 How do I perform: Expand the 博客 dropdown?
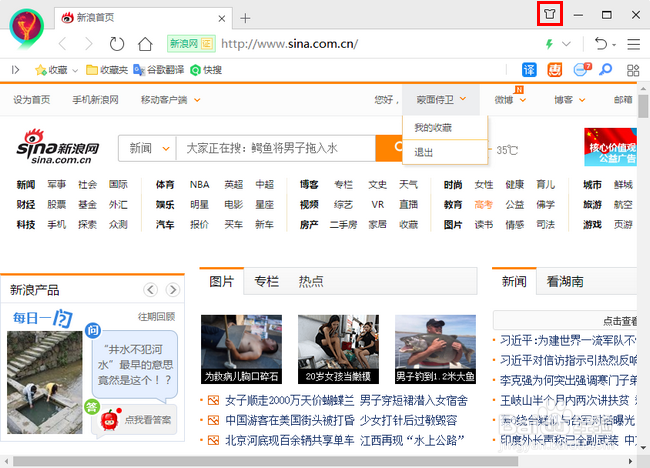570,100
